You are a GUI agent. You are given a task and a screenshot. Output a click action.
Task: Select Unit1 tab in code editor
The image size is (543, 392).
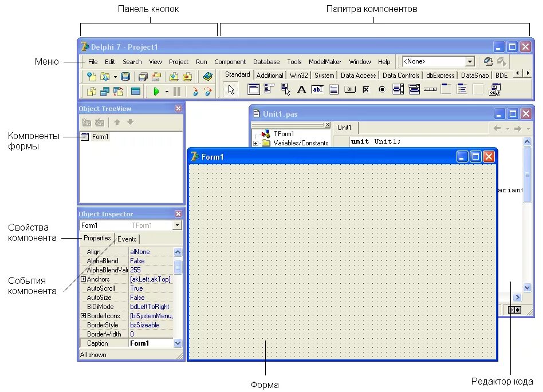point(344,128)
